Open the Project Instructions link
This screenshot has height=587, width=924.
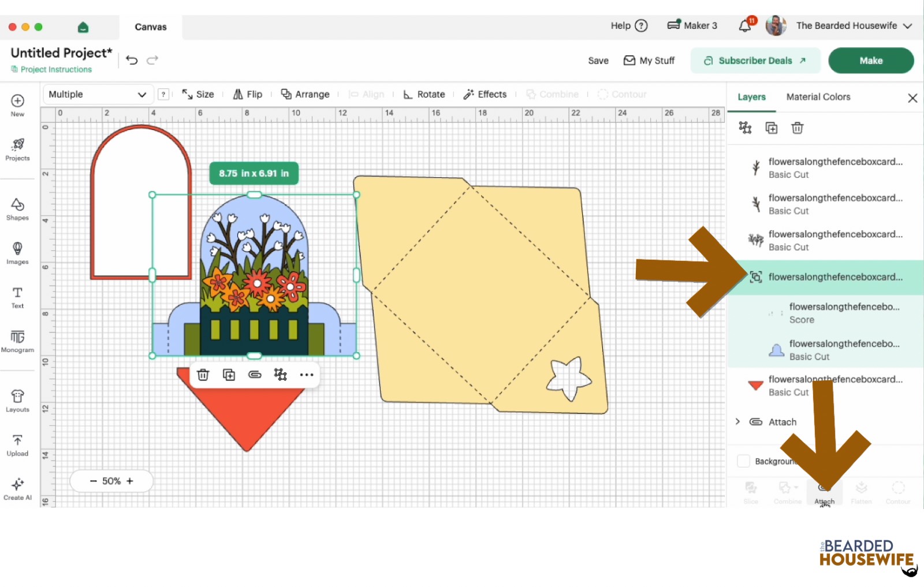pos(56,69)
